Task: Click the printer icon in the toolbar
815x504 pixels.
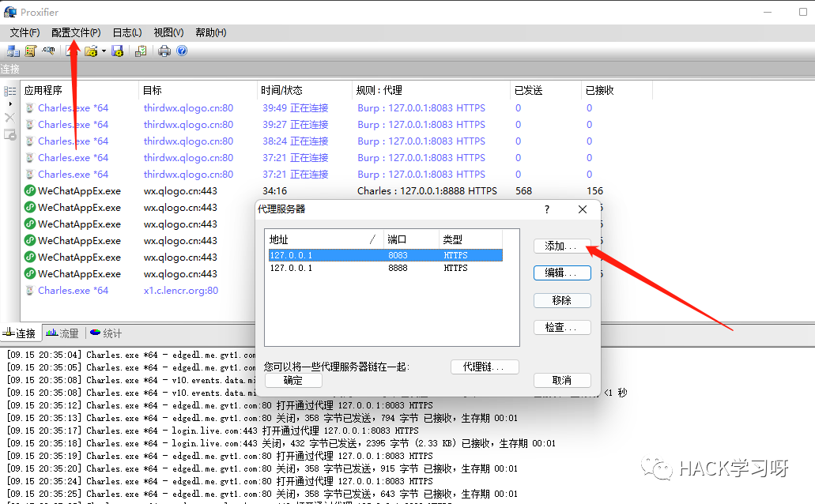Action: (164, 51)
